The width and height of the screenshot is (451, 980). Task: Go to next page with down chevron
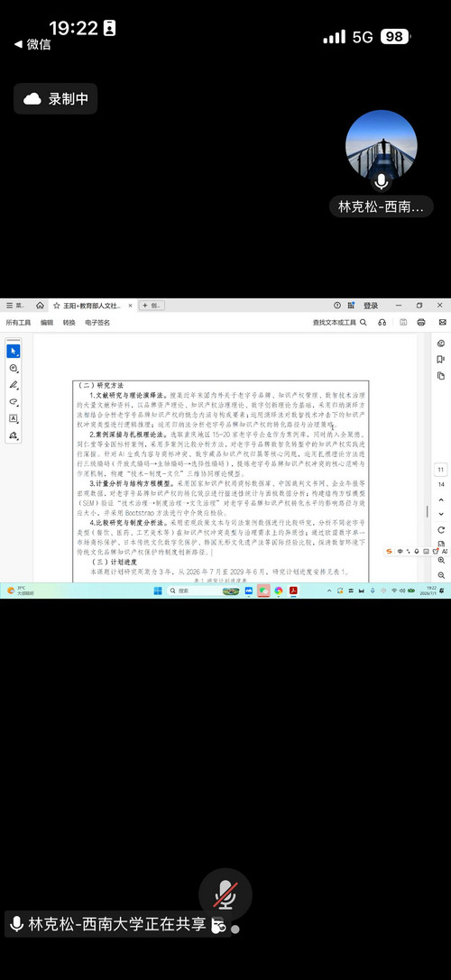(x=441, y=514)
